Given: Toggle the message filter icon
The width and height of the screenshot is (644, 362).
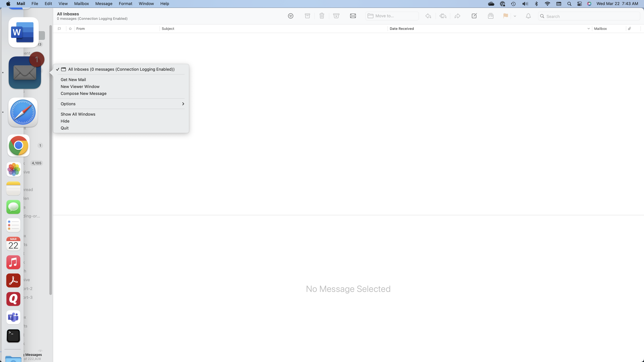Looking at the screenshot, I should point(291,16).
